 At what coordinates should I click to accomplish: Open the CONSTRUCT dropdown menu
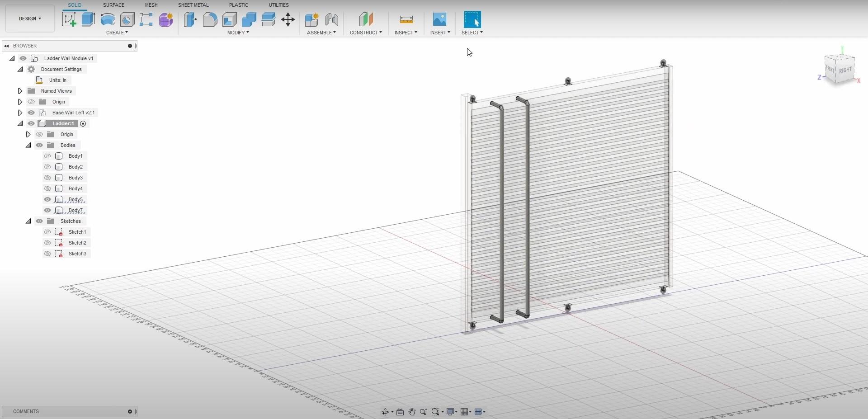coord(366,33)
